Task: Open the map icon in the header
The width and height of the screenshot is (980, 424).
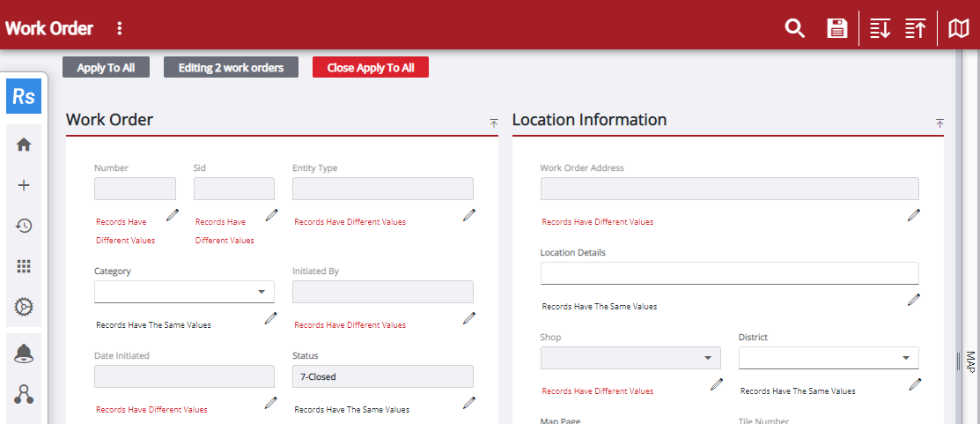Action: pyautogui.click(x=959, y=28)
